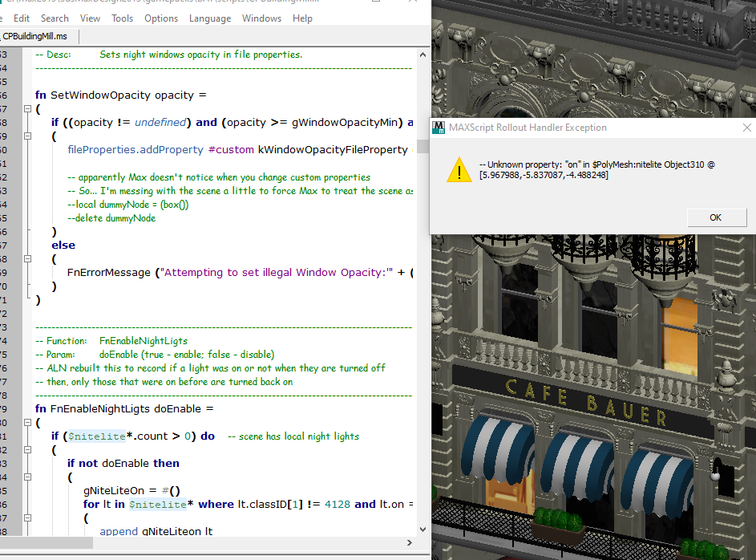Click the editor vertical scrollbar up arrow
The height and width of the screenshot is (560, 756).
(x=422, y=55)
